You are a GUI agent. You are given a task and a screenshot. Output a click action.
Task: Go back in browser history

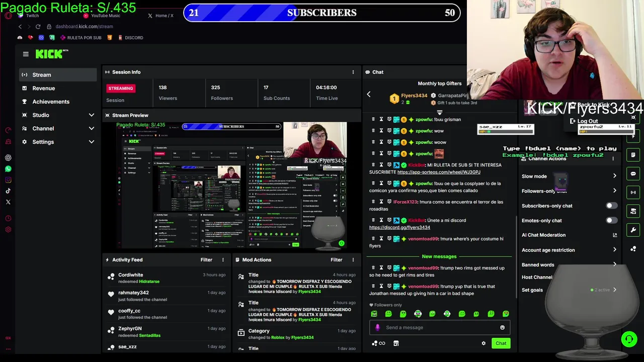(x=20, y=27)
